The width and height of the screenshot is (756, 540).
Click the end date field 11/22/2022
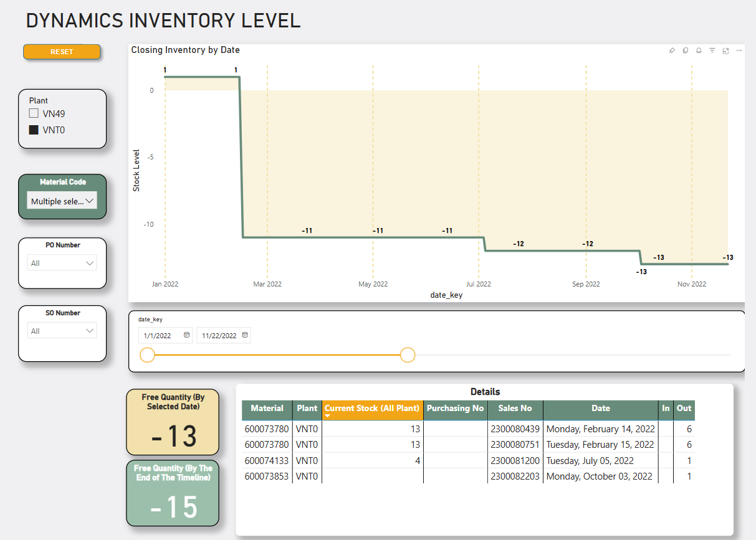pyautogui.click(x=224, y=335)
